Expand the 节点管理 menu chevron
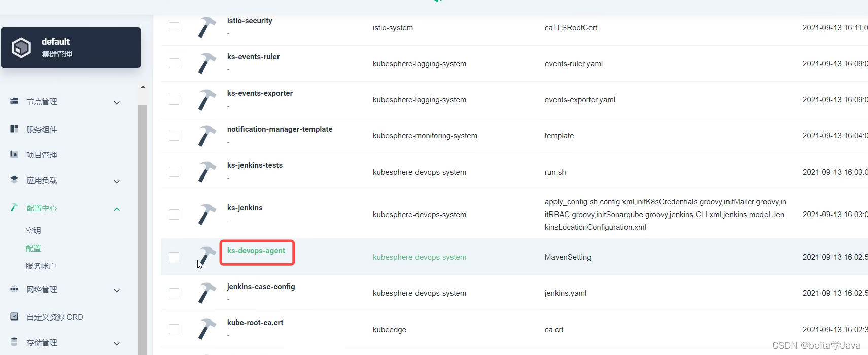Image resolution: width=868 pixels, height=355 pixels. (x=117, y=103)
